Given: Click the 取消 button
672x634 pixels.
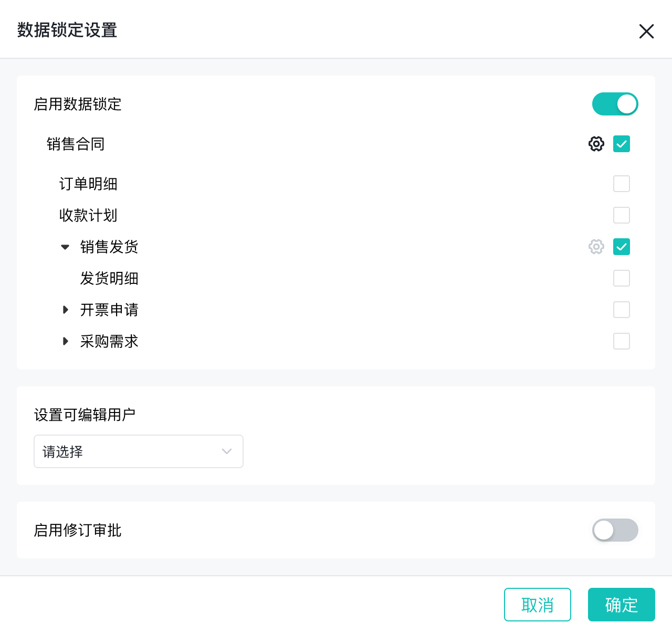Looking at the screenshot, I should click(537, 605).
